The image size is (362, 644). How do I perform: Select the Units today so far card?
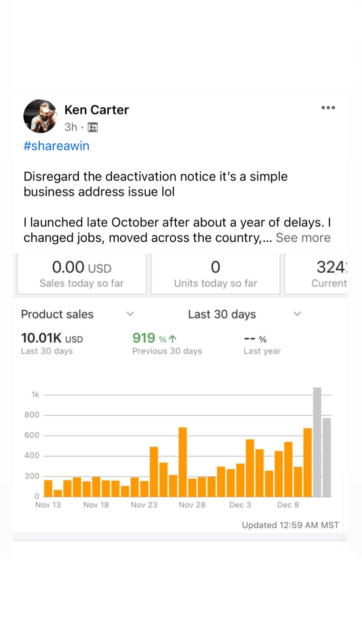point(216,274)
